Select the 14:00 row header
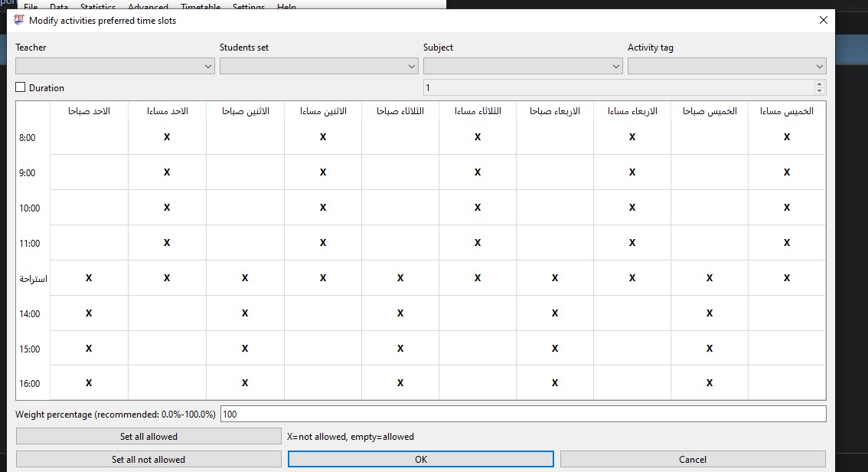The width and height of the screenshot is (868, 472). (x=33, y=313)
